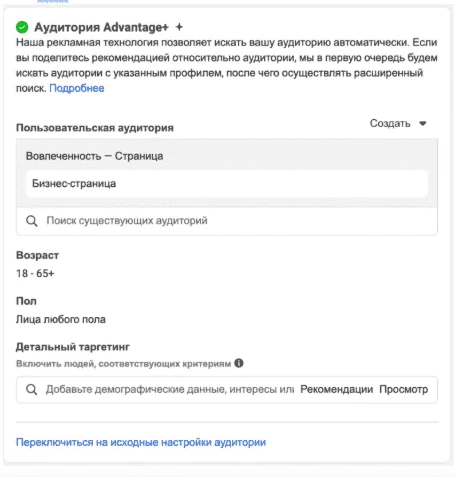This screenshot has width=455, height=477.
Task: Click the magnifier icon in detailed targeting field
Action: [32, 389]
